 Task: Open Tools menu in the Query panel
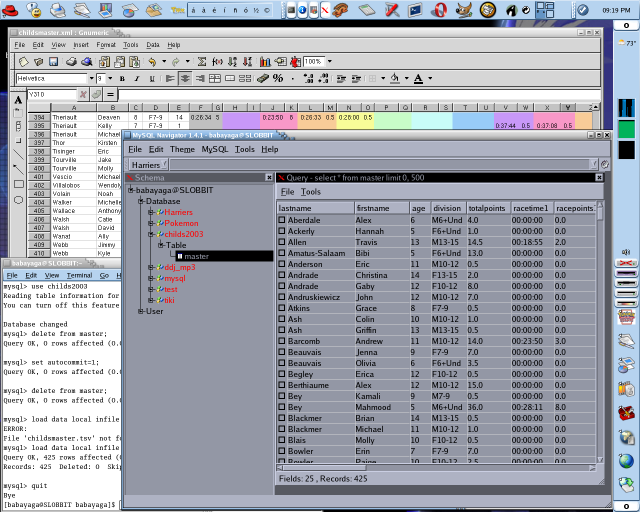pyautogui.click(x=311, y=192)
